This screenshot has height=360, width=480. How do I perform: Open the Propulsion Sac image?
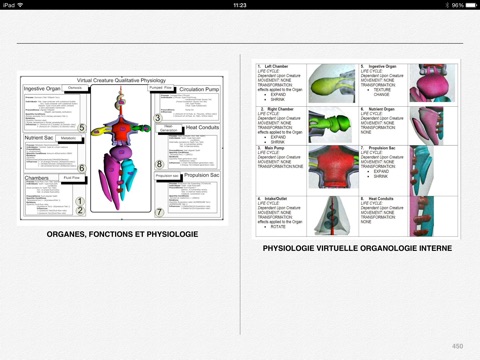coord(422,170)
